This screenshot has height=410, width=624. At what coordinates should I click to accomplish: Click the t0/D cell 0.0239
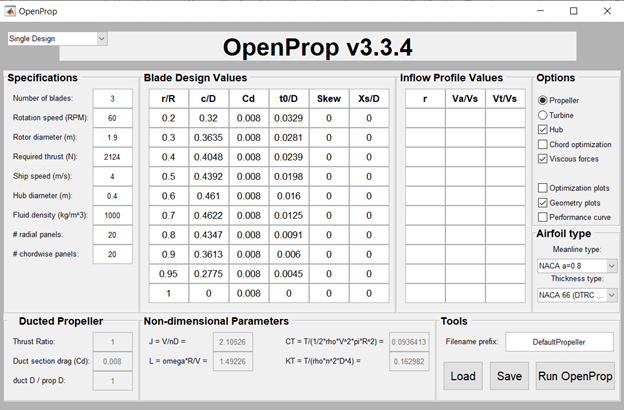pos(289,157)
